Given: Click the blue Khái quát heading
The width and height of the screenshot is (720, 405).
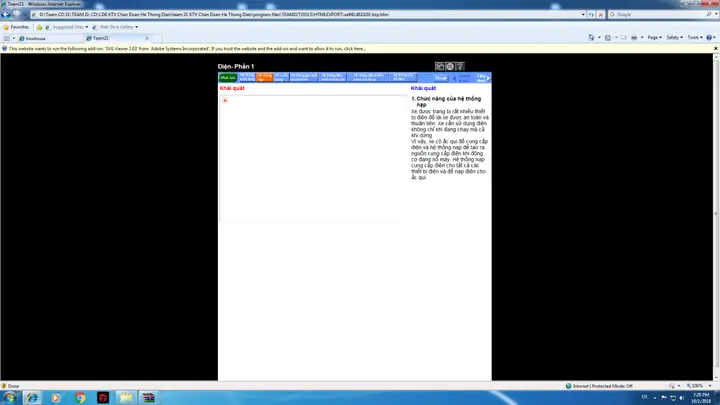Looking at the screenshot, I should coord(423,88).
